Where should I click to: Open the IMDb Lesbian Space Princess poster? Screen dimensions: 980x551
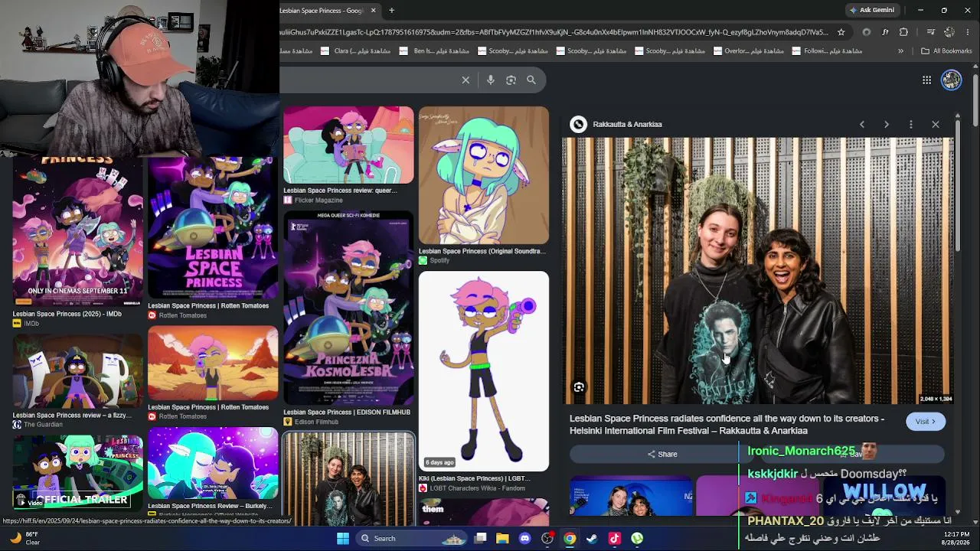[x=78, y=230]
